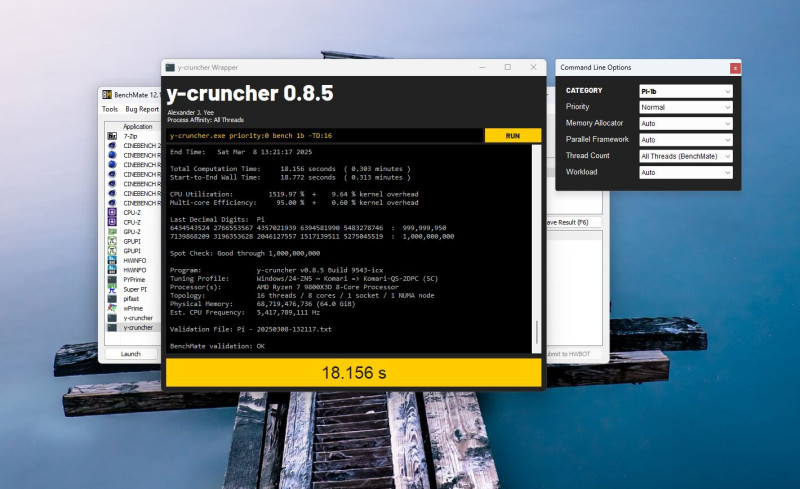The width and height of the screenshot is (800, 489).
Task: Click the Application column header in BenchMate
Action: coord(137,126)
